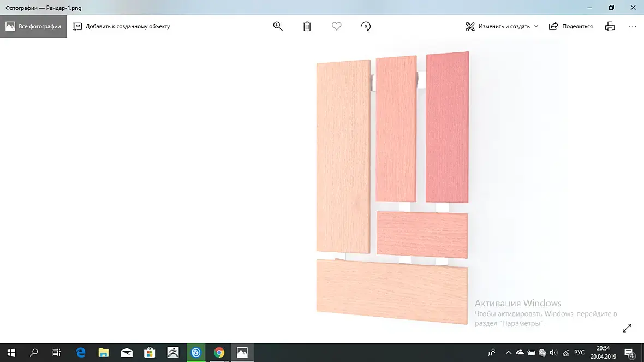
Task: Open the Edit & Create (Изменить и создать) dropdown
Action: [502, 26]
